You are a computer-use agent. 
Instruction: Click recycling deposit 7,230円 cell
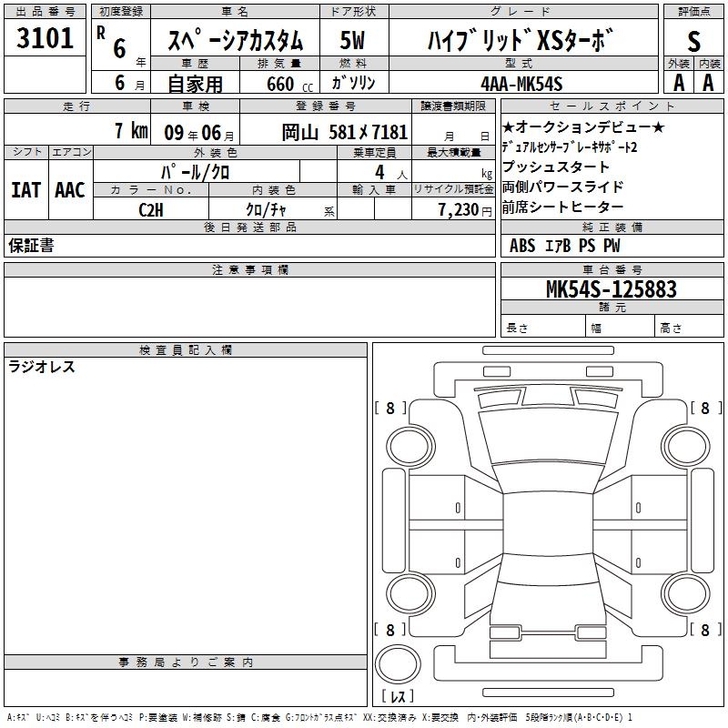tap(453, 208)
